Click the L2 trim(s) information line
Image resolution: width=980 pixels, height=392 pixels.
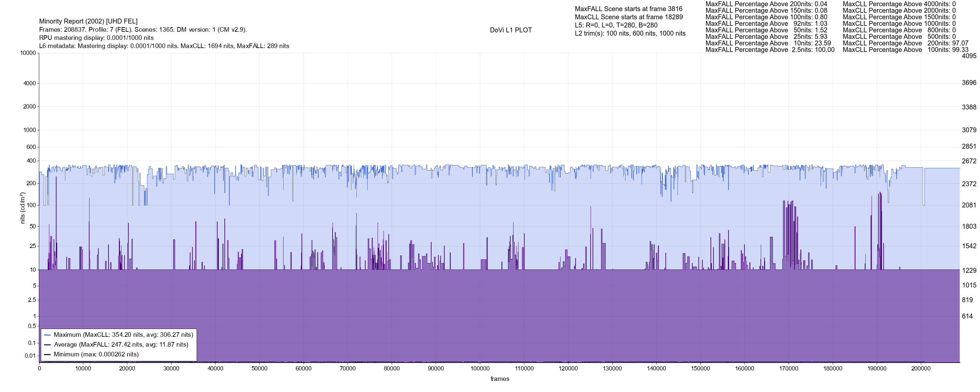click(630, 34)
